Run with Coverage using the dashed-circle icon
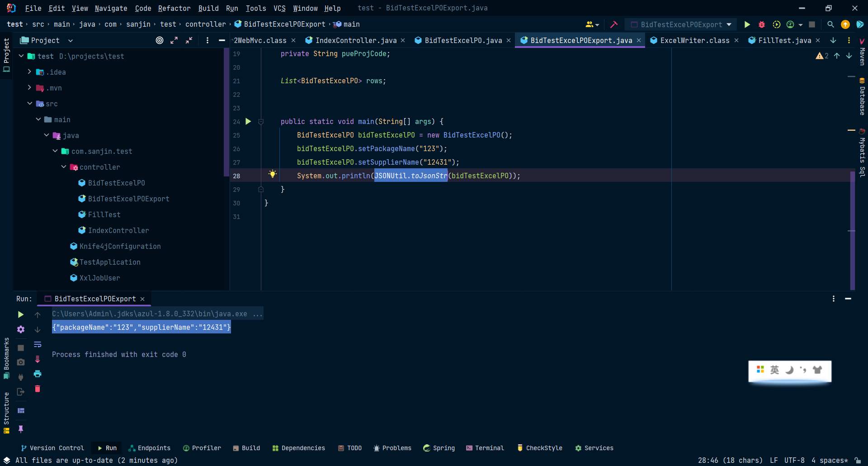868x466 pixels. 778,24
